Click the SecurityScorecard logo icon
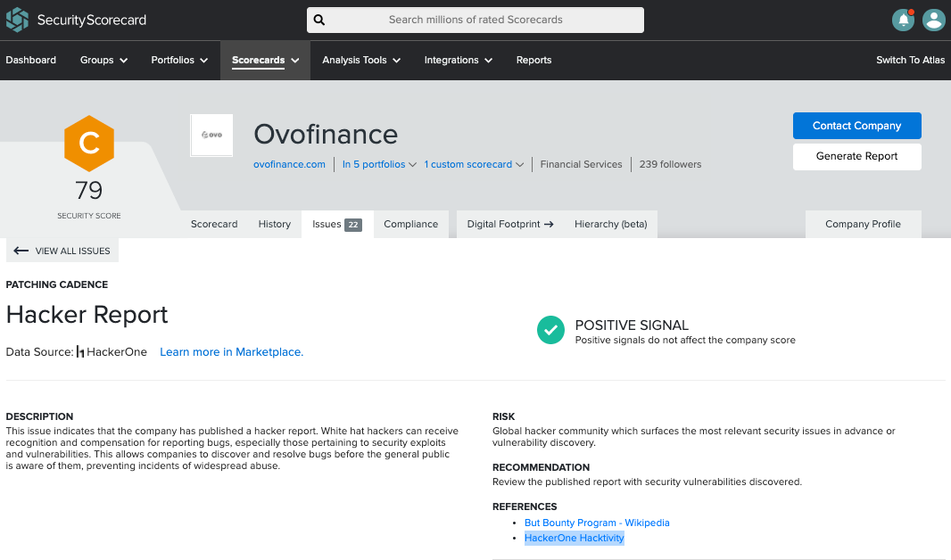The height and width of the screenshot is (560, 951). point(17,20)
